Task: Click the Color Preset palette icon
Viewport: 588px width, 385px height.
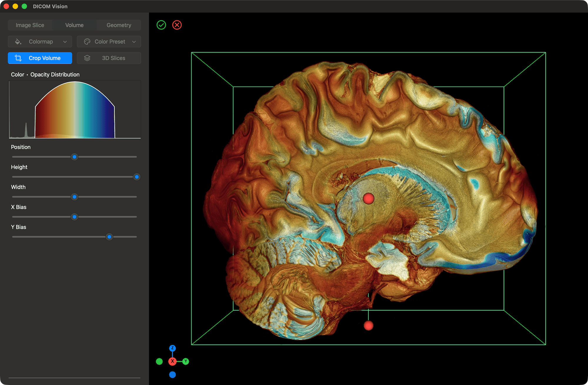Action: coord(87,41)
